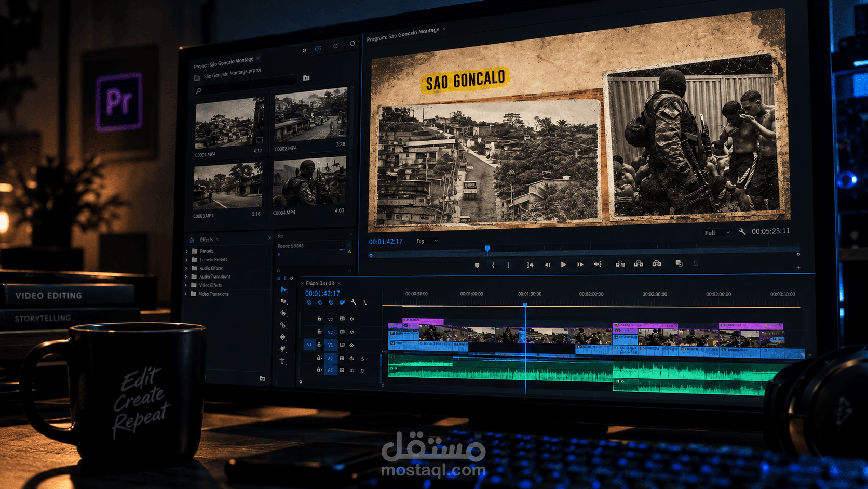Go to the In point
Viewport: 868px width, 489px height.
click(x=530, y=265)
